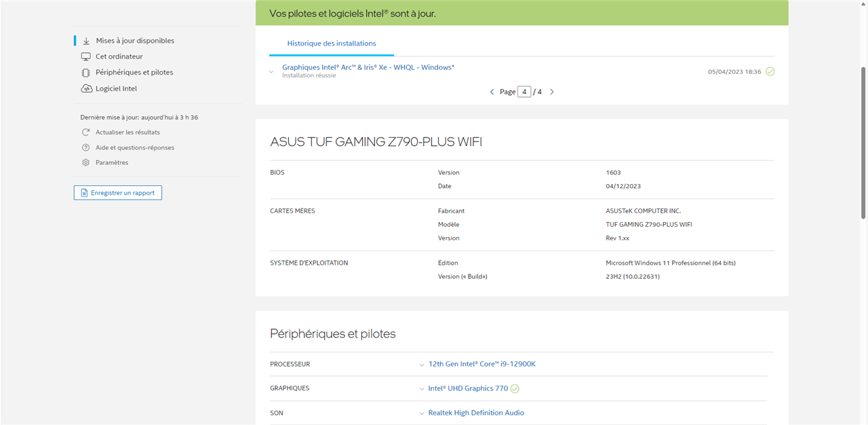
Task: Click Dernière mise à jour timestamp text
Action: click(x=139, y=117)
